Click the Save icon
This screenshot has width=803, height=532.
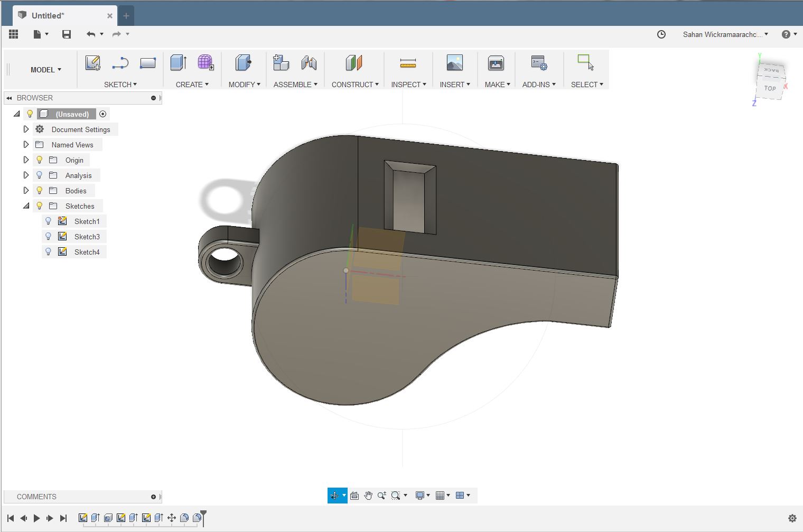[67, 34]
